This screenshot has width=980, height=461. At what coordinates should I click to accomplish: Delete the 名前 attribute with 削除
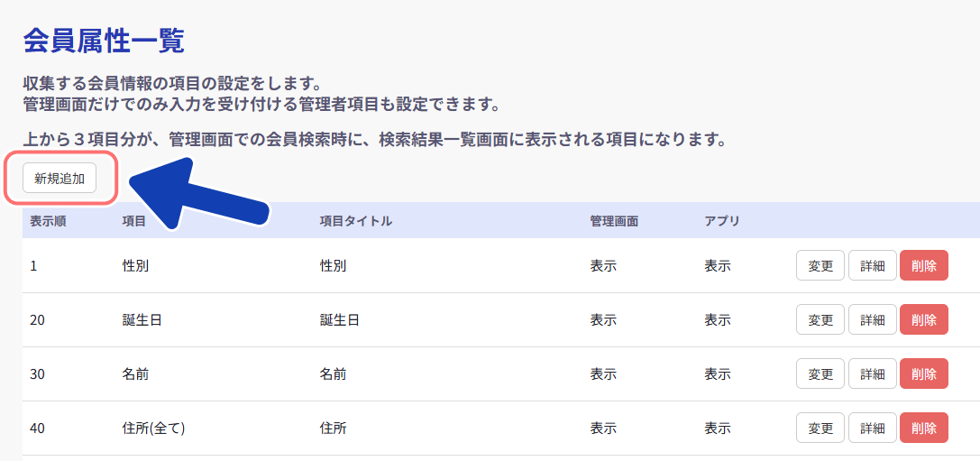(923, 374)
